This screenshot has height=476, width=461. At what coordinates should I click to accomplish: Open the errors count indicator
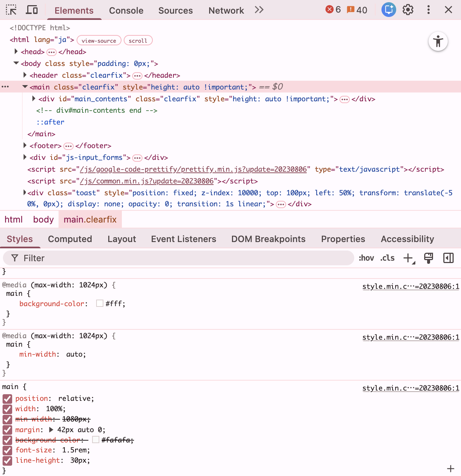coord(333,10)
